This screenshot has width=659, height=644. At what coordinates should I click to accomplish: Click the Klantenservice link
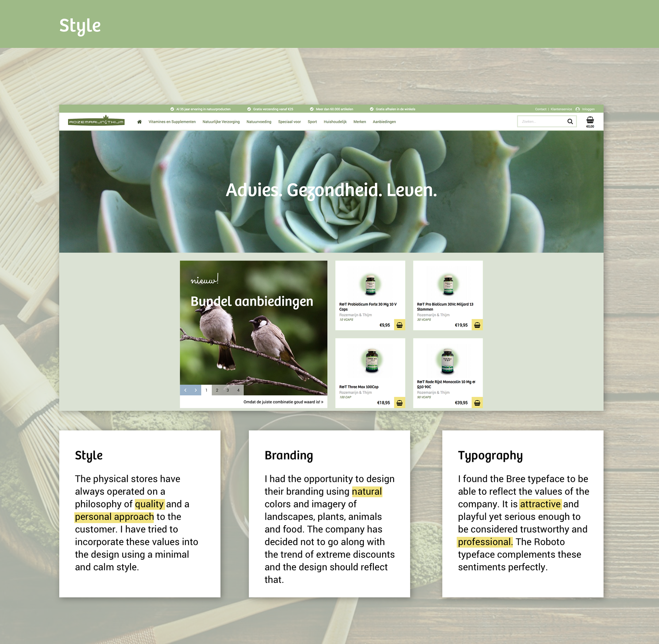click(x=561, y=109)
